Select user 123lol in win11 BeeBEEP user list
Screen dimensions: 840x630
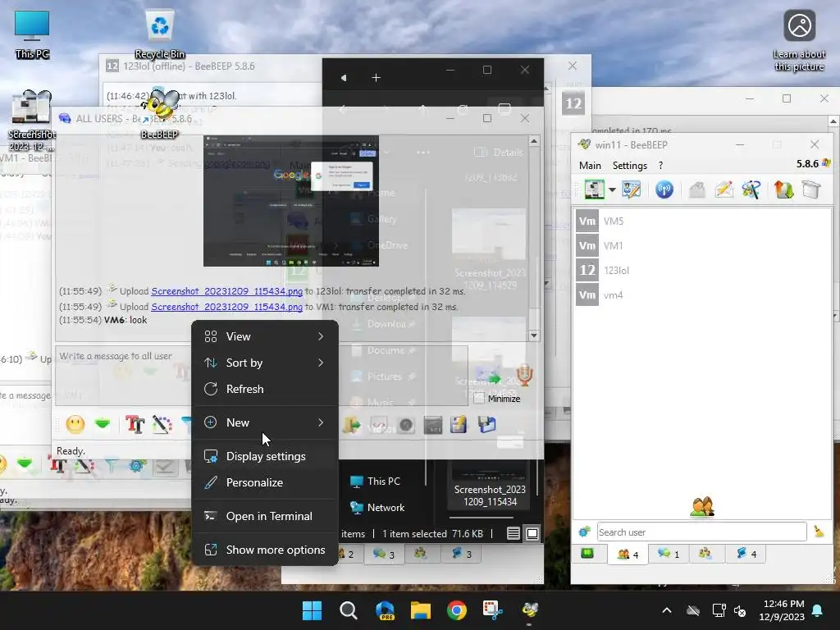pyautogui.click(x=702, y=270)
